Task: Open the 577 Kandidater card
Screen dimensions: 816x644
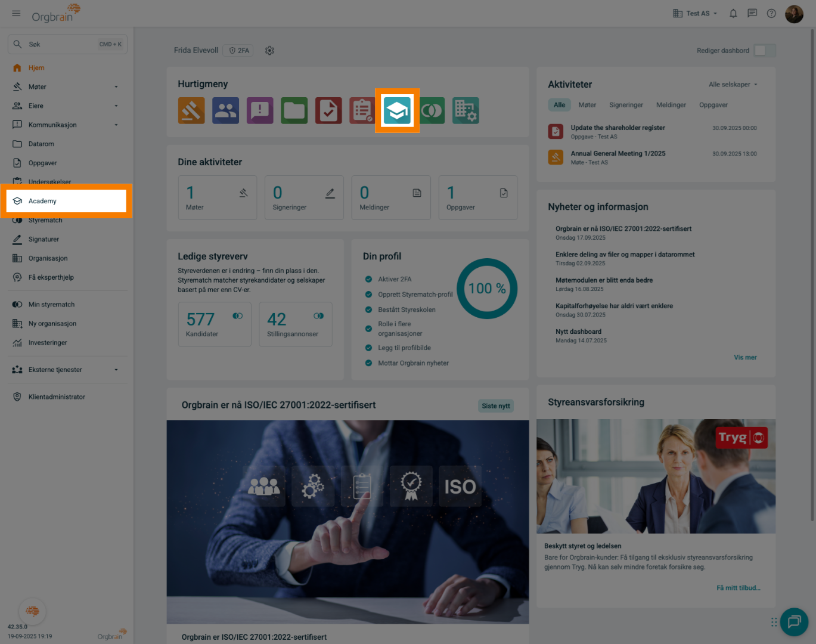Action: tap(215, 324)
